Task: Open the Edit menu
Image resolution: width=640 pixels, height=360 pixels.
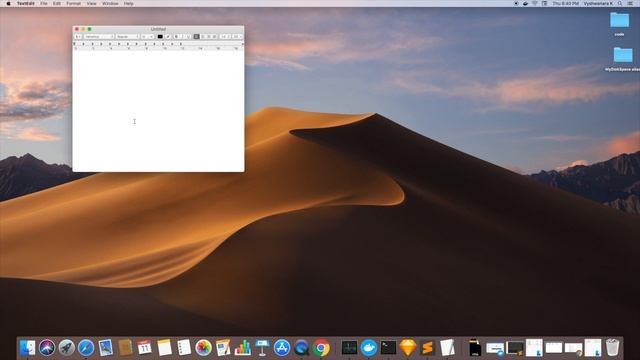Action: tap(57, 3)
